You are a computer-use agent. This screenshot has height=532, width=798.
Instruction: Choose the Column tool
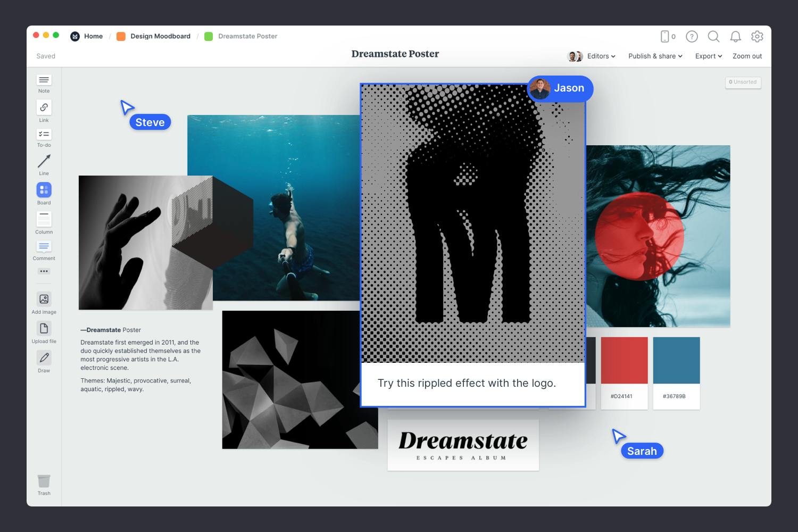click(44, 220)
